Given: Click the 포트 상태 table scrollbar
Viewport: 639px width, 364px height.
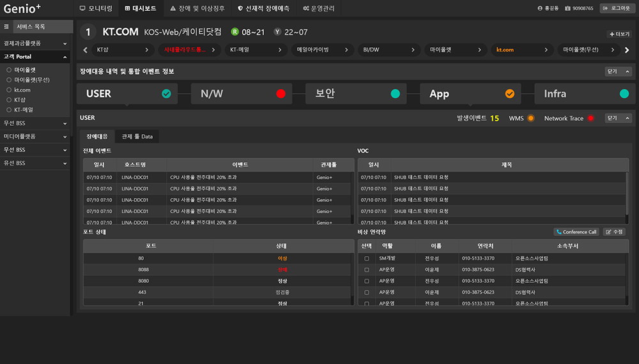Looking at the screenshot, I should click(353, 278).
